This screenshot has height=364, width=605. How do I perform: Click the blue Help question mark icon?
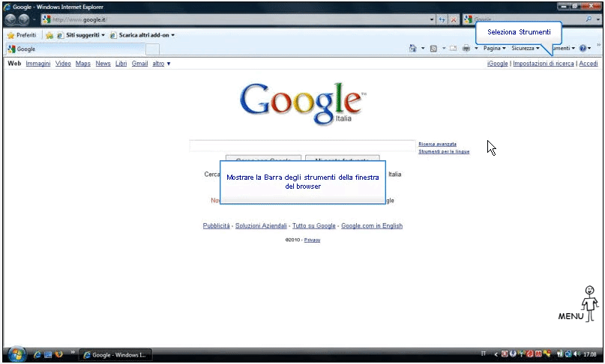click(583, 48)
